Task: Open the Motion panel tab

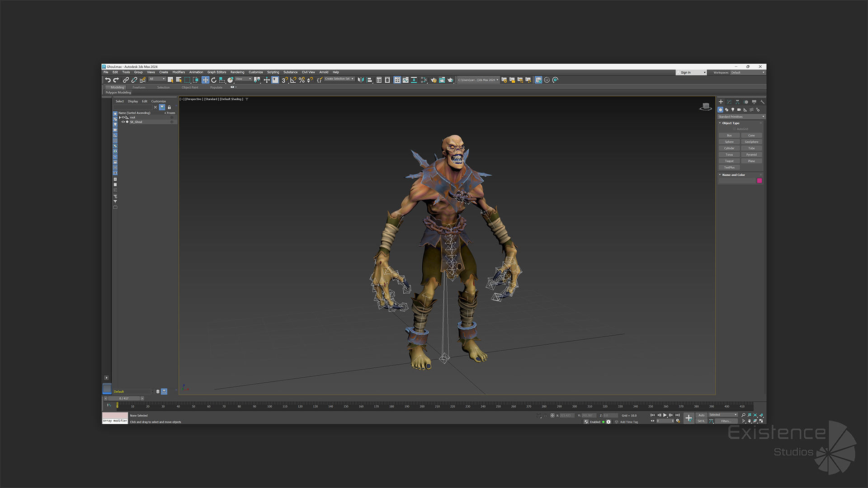Action: coord(746,102)
